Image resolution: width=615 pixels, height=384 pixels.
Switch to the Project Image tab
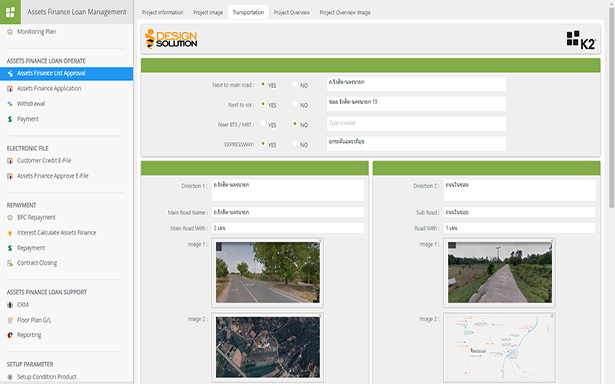(x=208, y=13)
